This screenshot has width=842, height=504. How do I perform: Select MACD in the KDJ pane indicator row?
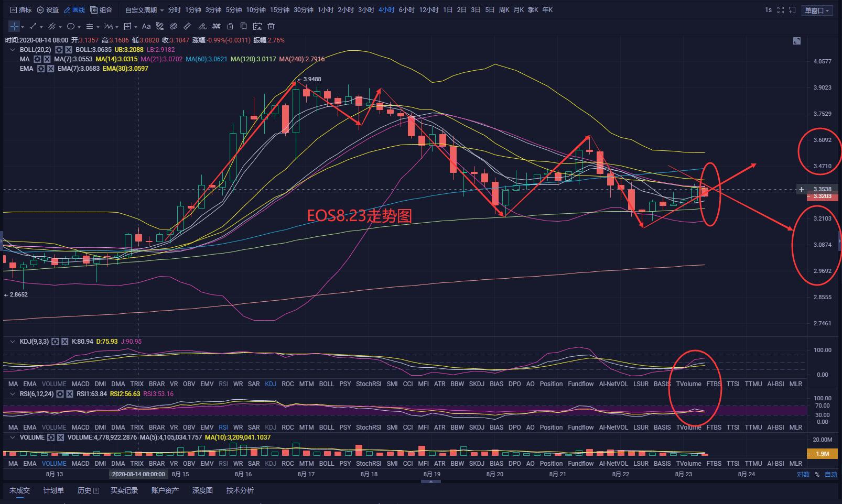pos(80,384)
